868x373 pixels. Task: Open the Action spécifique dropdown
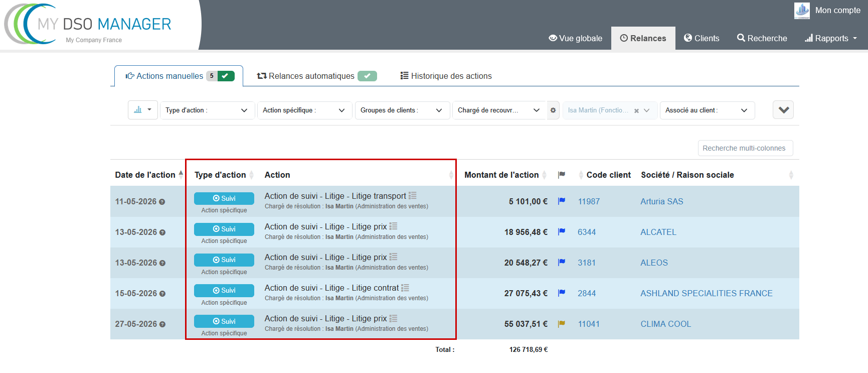pyautogui.click(x=304, y=110)
